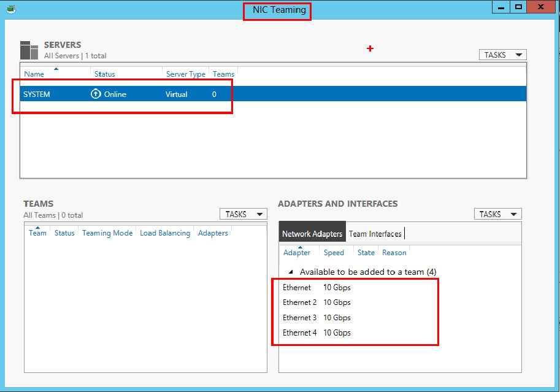Open the Adapters and Interfaces TASKS dropdown

coord(497,214)
